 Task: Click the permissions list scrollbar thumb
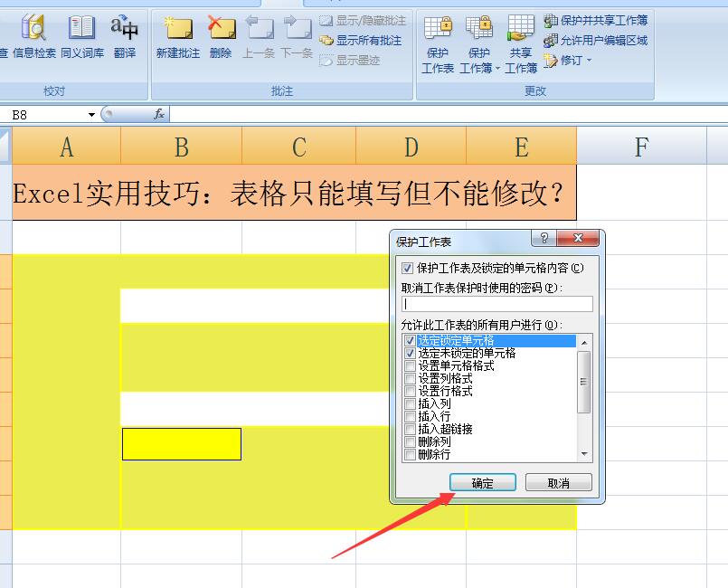584,382
